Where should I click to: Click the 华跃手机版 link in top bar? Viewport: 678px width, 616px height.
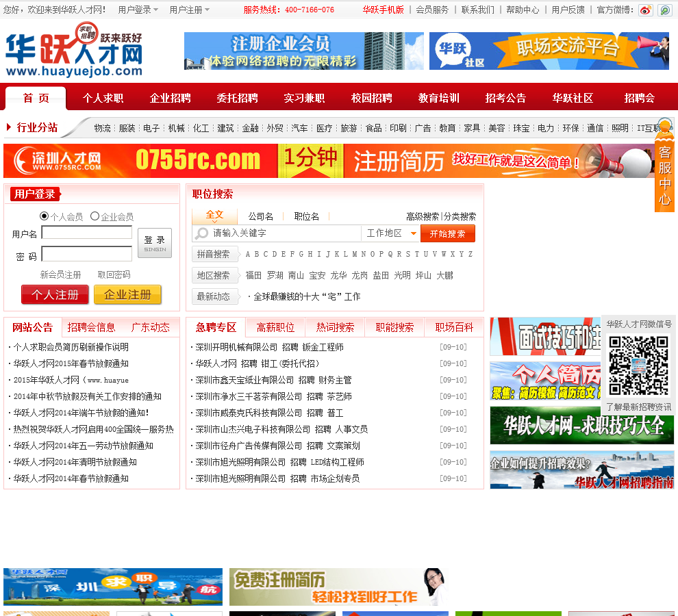pos(383,10)
